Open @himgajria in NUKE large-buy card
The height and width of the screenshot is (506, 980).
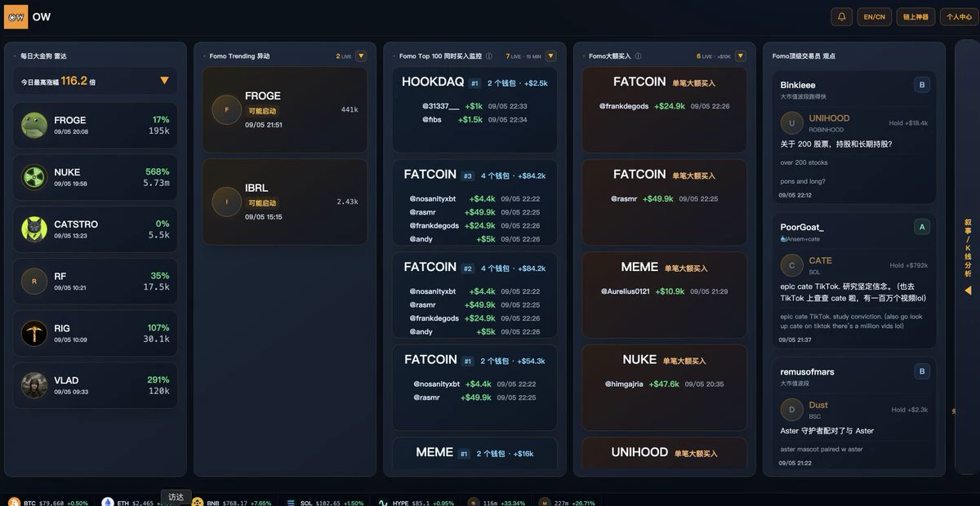coord(624,384)
